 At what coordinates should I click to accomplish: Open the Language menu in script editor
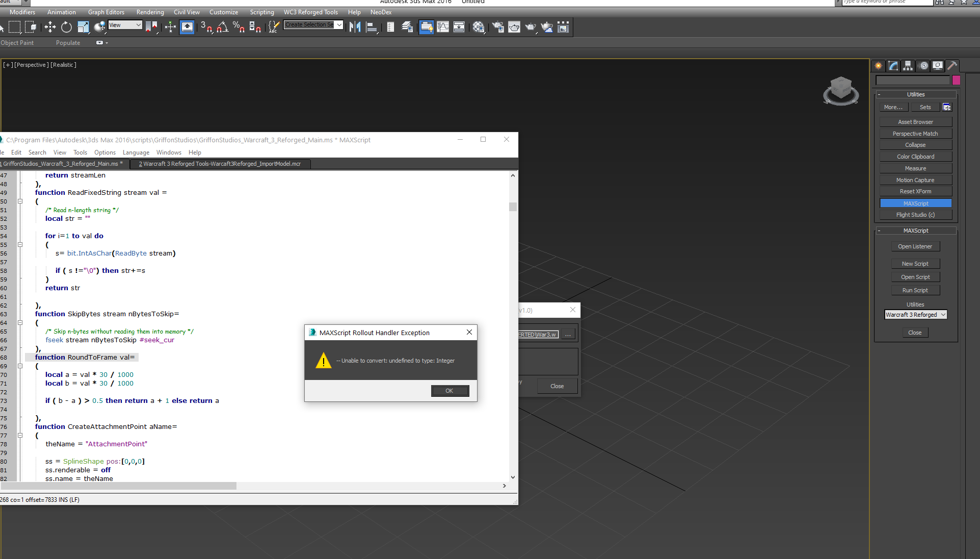(136, 153)
